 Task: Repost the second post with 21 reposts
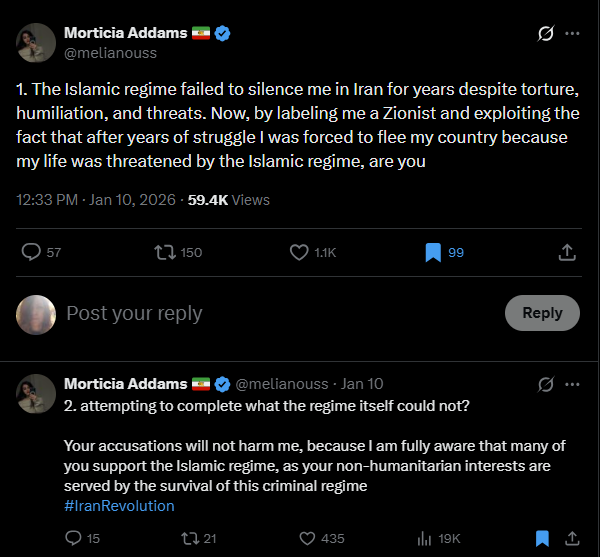pyautogui.click(x=185, y=538)
